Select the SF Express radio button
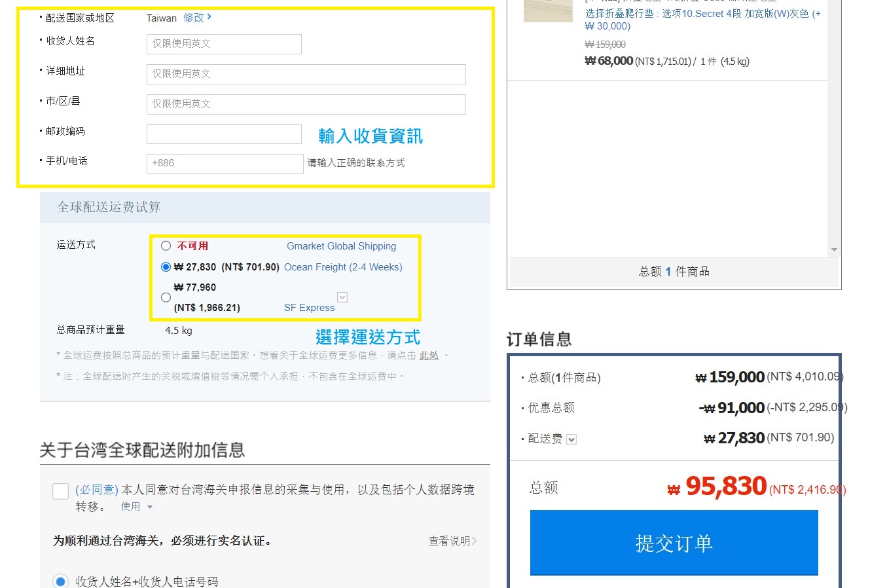Screen dimensions: 887x588 (166, 297)
